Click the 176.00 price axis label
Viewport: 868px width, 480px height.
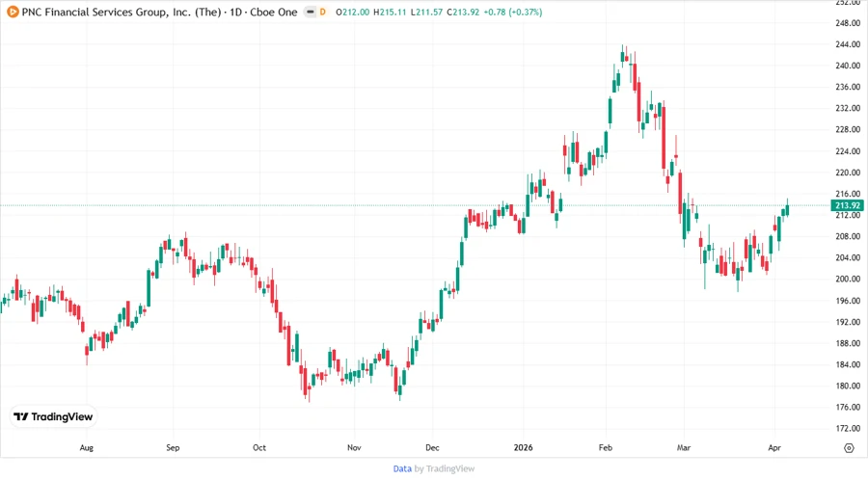pyautogui.click(x=848, y=407)
